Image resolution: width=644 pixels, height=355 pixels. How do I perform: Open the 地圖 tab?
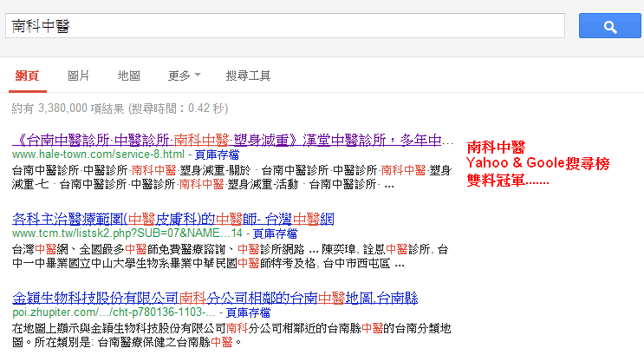point(129,76)
